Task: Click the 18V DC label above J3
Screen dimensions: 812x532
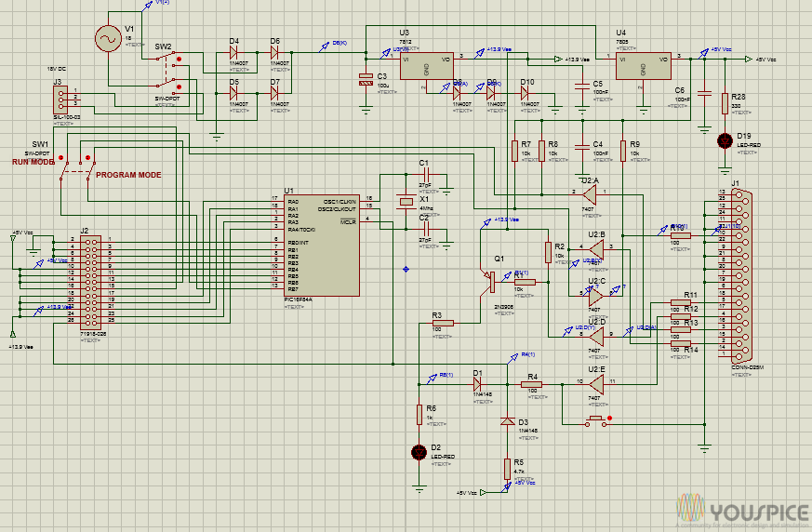Action: [x=57, y=69]
